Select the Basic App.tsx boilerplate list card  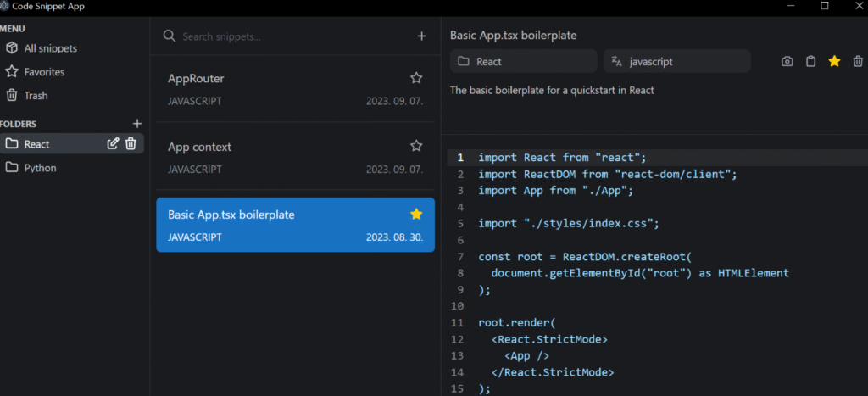295,225
